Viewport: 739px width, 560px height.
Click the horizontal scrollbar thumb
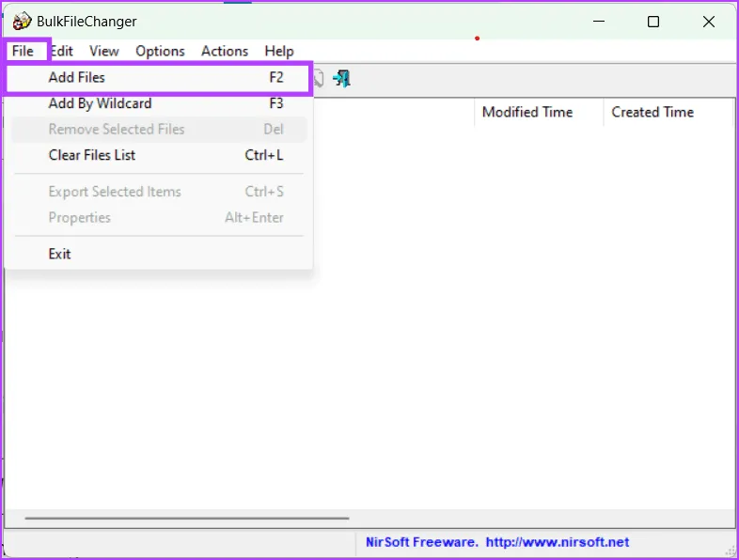[186, 518]
